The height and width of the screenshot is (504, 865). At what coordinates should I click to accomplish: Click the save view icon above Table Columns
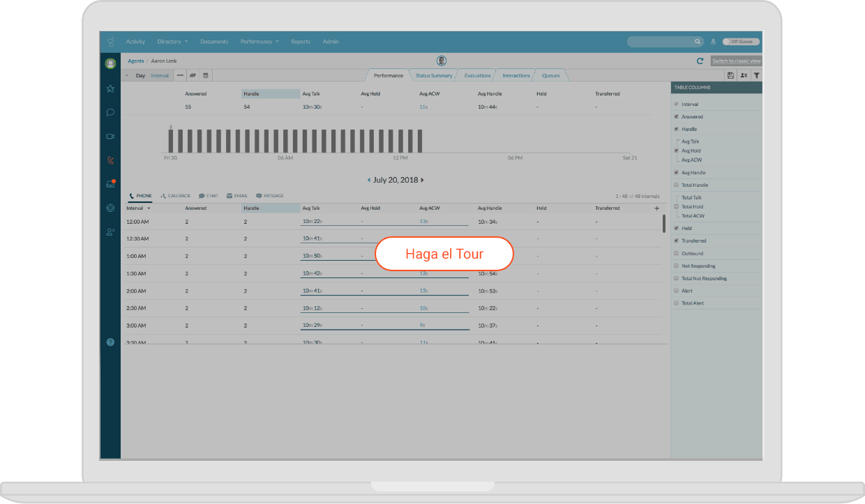tap(731, 75)
